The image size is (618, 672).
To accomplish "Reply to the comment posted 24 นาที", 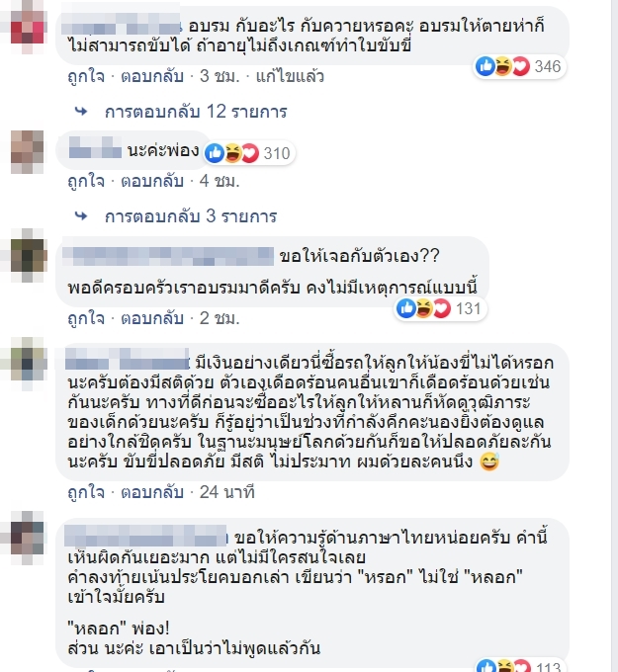I will tap(152, 492).
